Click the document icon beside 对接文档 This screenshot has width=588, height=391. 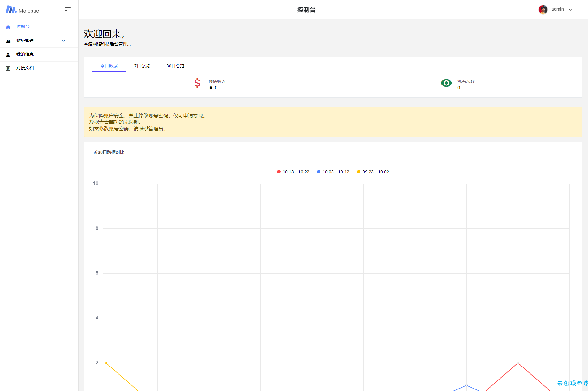pyautogui.click(x=8, y=68)
